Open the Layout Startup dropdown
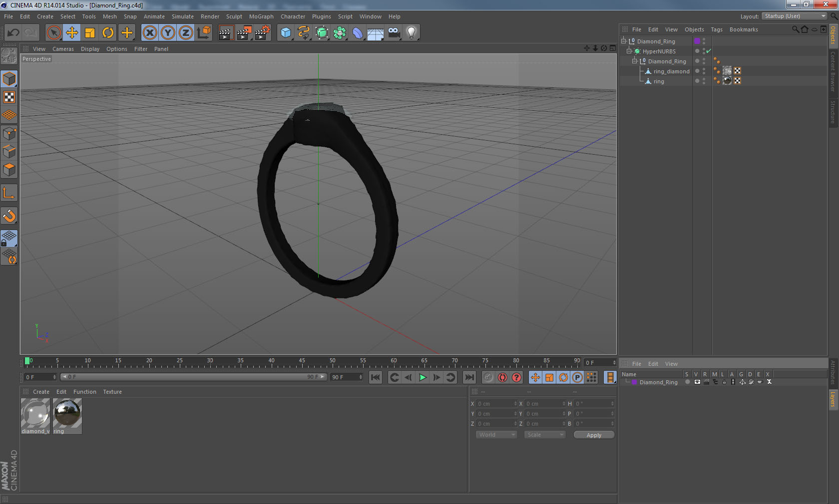The width and height of the screenshot is (839, 504). click(795, 16)
